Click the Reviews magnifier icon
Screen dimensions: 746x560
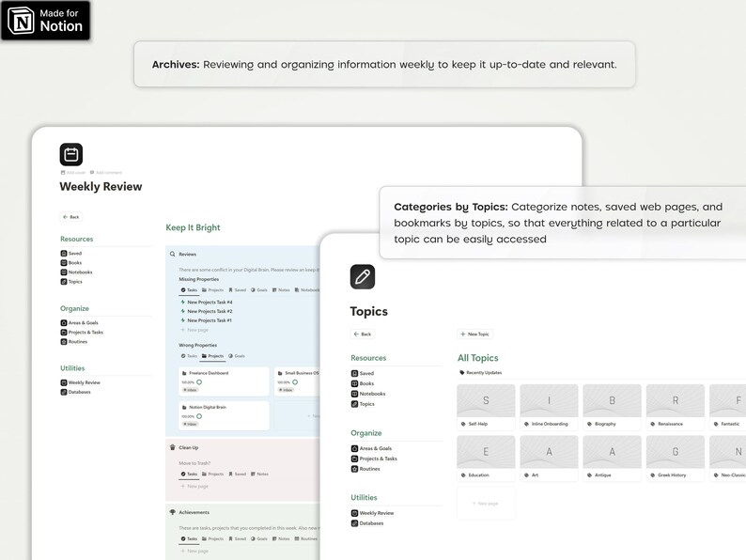tap(172, 254)
